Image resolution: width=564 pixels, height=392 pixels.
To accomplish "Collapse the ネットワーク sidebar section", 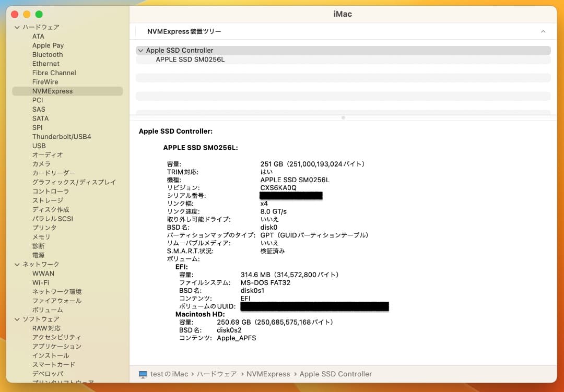I will (17, 265).
